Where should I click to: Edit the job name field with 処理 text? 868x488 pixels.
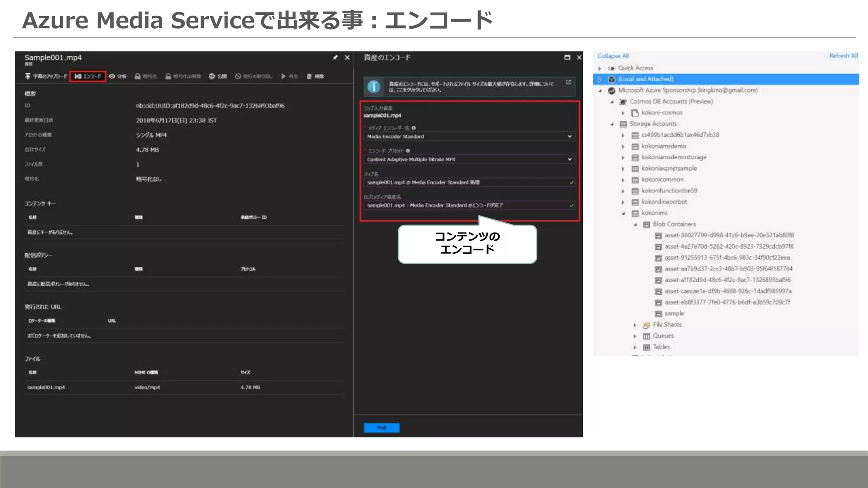469,182
